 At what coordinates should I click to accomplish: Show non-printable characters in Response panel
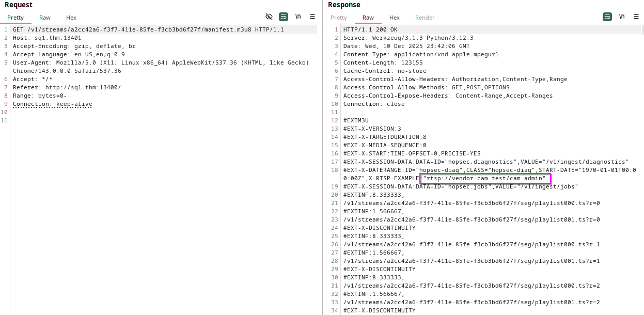coord(622,17)
